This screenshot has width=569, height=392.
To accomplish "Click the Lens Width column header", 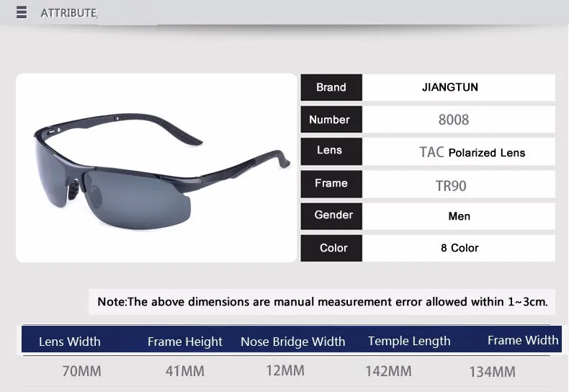I will point(70,342).
